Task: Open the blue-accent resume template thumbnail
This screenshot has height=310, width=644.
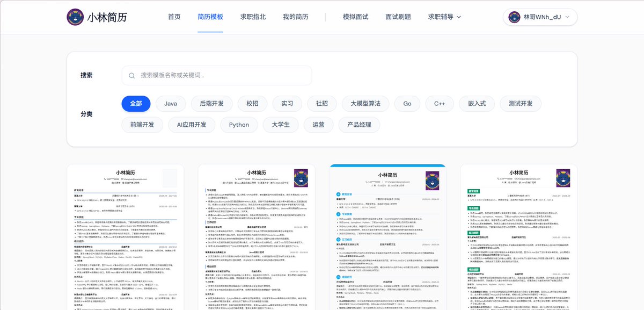Action: 387,237
